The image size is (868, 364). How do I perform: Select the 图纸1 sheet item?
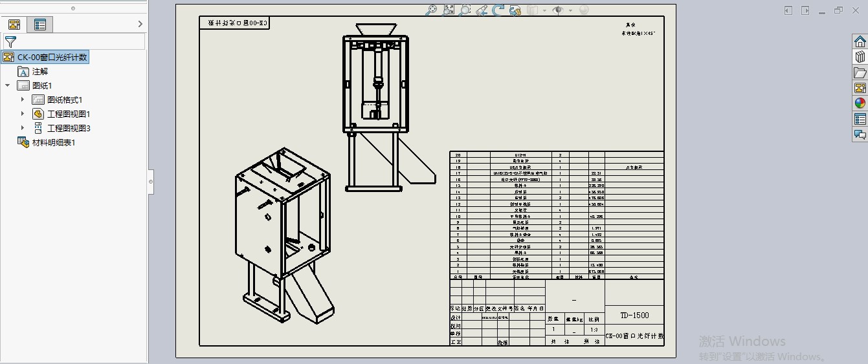point(42,85)
